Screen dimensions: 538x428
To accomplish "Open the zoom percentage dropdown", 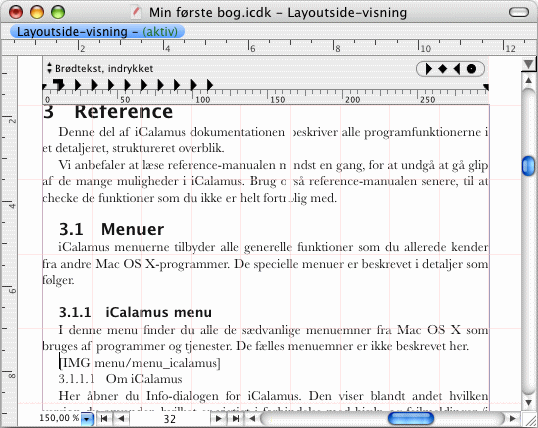I will pos(87,419).
